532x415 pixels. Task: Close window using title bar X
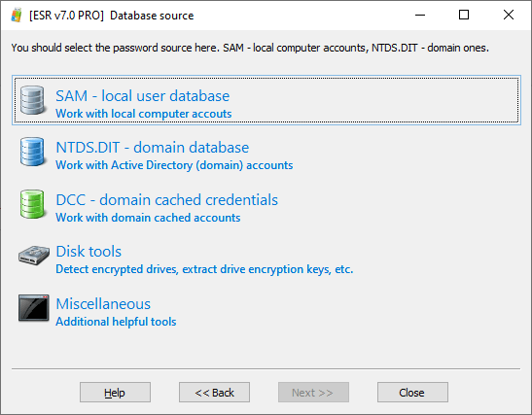[509, 15]
